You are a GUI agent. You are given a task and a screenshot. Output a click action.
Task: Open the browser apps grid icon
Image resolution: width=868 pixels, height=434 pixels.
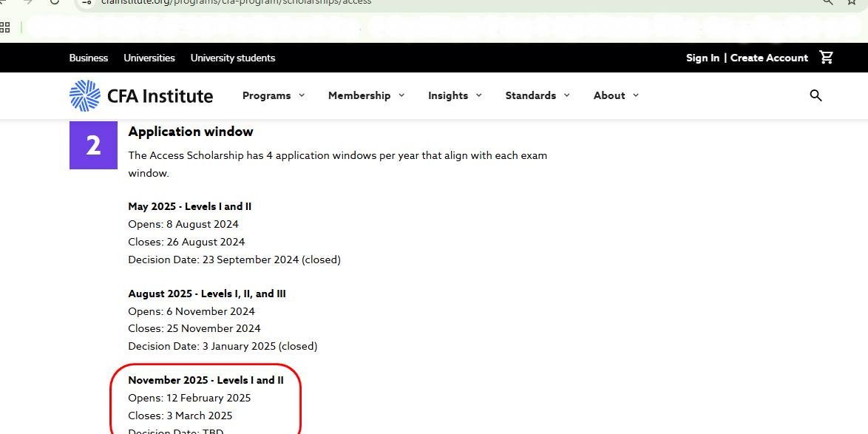click(5, 27)
